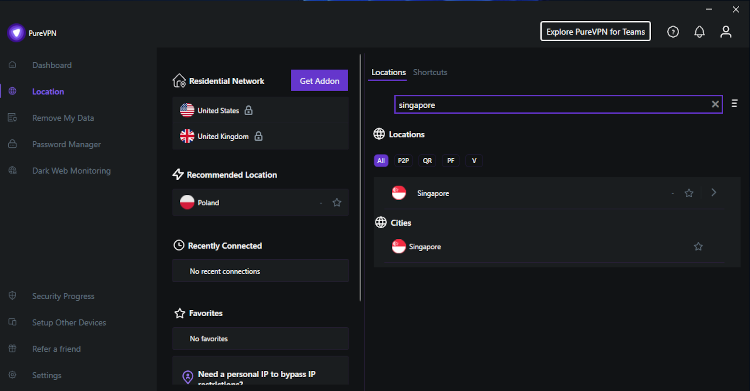Image resolution: width=750 pixels, height=391 pixels.
Task: Open Dark Web Monitoring page
Action: (71, 170)
